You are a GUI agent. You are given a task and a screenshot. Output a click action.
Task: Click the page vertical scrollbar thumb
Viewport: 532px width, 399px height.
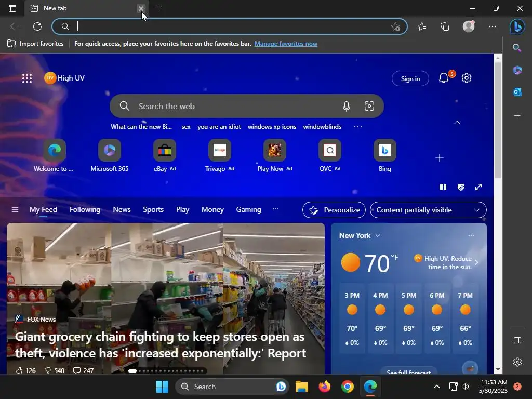(x=498, y=120)
